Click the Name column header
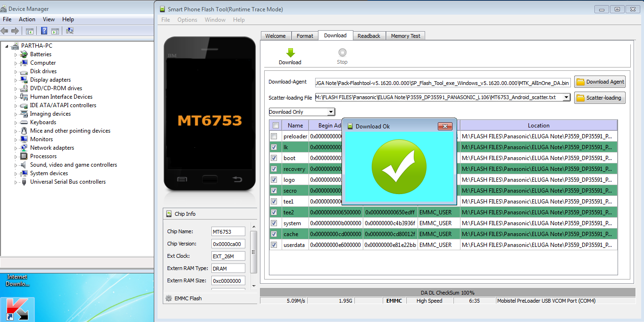Image resolution: width=644 pixels, height=322 pixels. coord(295,126)
